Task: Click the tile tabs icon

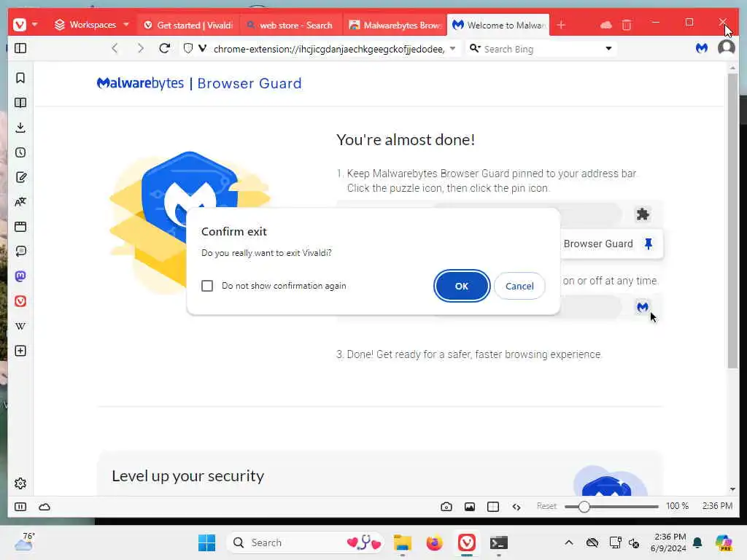Action: 493,507
